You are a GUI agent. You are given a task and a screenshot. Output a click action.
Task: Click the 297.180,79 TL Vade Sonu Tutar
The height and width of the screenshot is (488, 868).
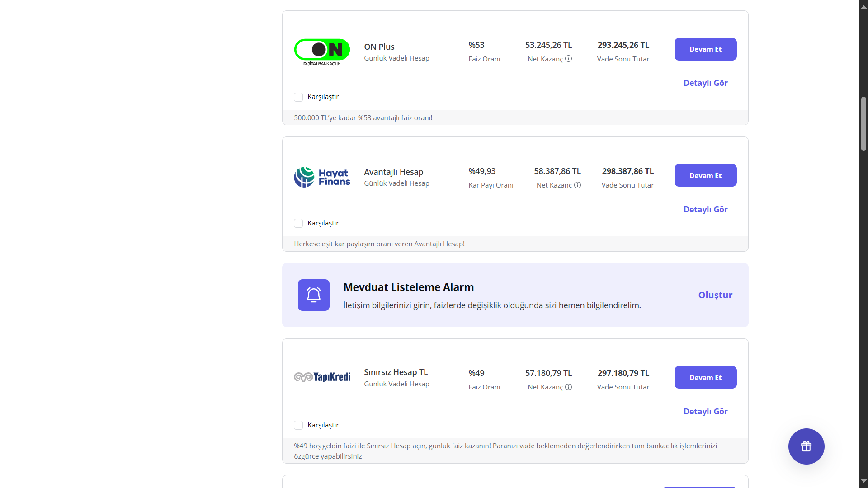point(623,373)
